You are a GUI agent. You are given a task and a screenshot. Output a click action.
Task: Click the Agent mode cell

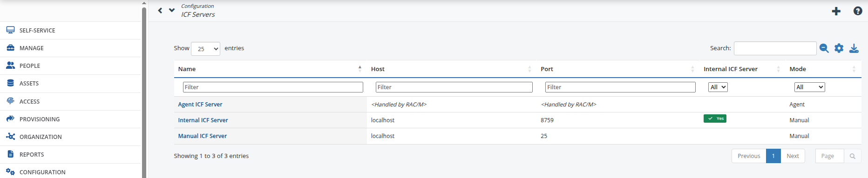point(797,105)
